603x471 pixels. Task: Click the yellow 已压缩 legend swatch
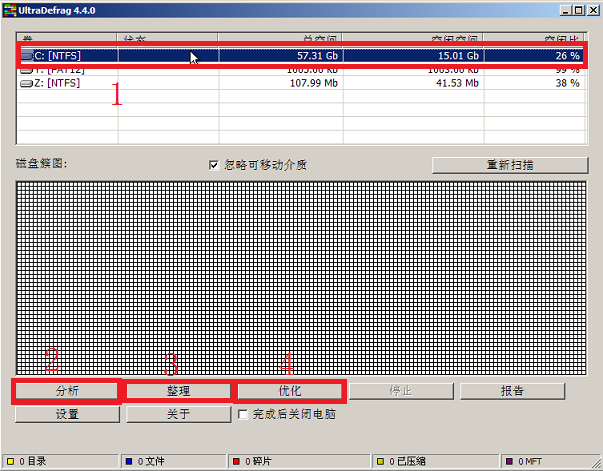(380, 461)
